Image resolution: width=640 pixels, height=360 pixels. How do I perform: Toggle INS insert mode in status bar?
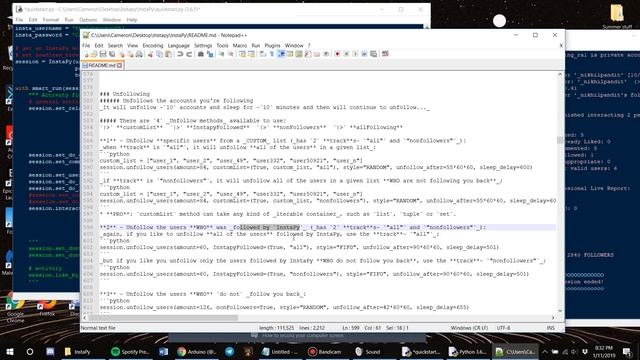pos(551,328)
